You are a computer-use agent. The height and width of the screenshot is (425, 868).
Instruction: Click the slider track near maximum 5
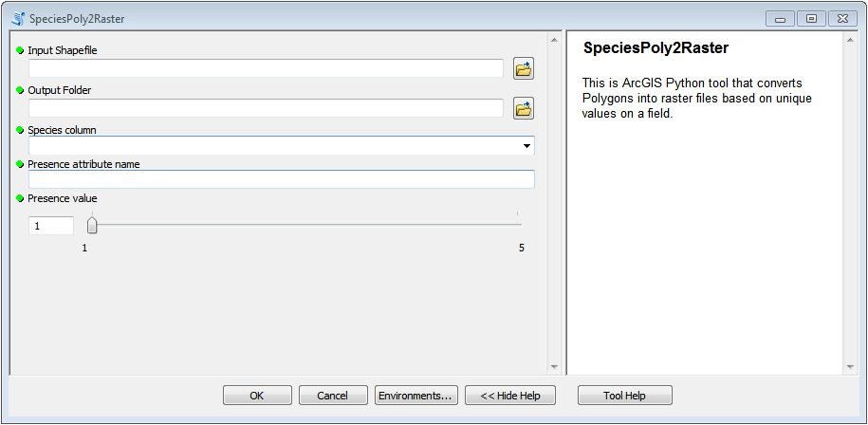coord(517,225)
